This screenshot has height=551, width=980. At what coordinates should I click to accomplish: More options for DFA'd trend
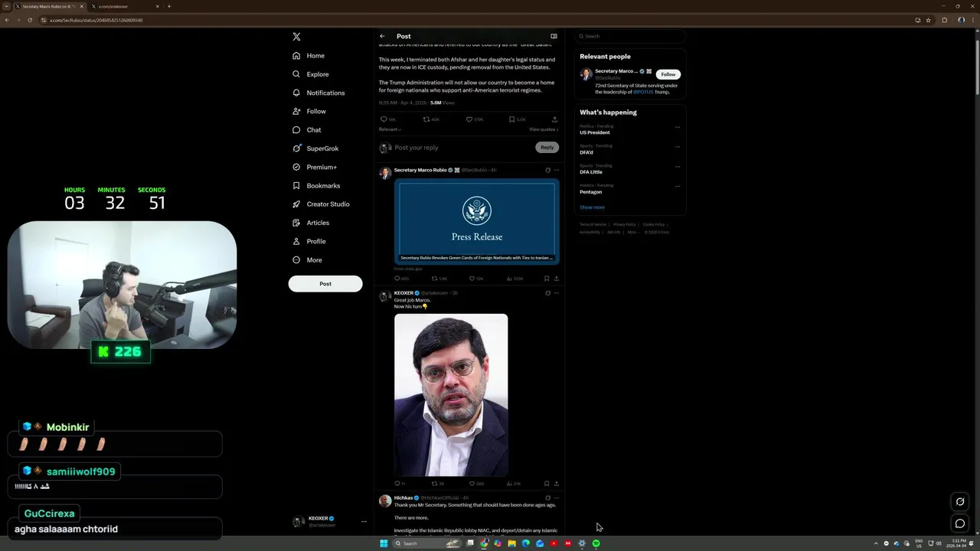point(678,147)
